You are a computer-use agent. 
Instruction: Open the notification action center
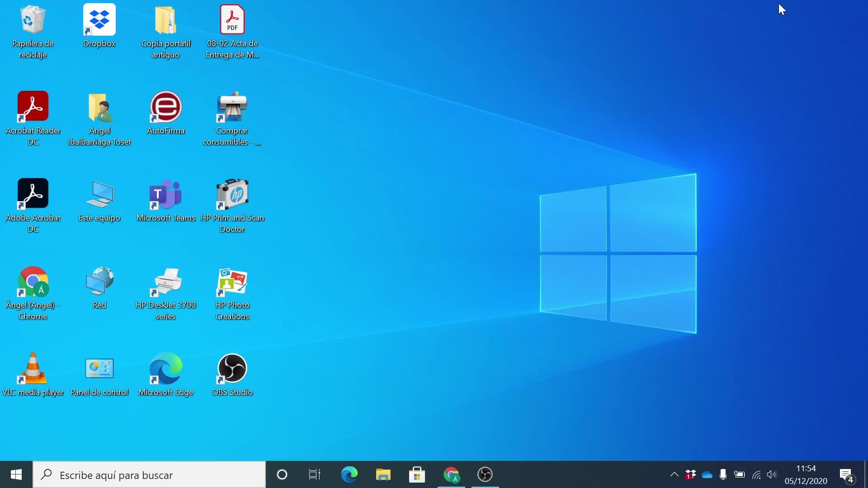coord(846,474)
